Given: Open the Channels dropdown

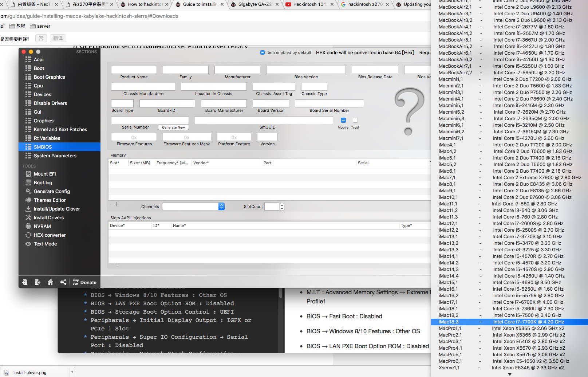Looking at the screenshot, I should coord(193,207).
